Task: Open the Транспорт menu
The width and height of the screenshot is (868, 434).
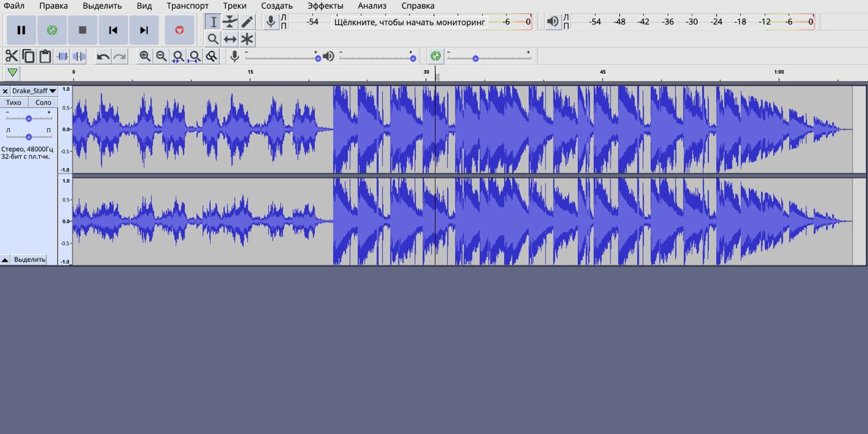Action: tap(187, 6)
